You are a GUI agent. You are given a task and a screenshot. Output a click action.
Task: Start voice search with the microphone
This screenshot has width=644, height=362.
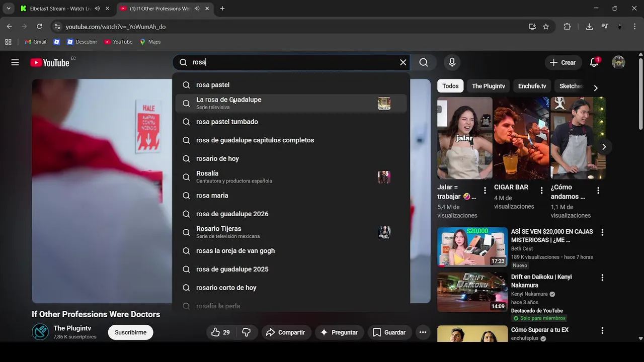click(x=452, y=62)
